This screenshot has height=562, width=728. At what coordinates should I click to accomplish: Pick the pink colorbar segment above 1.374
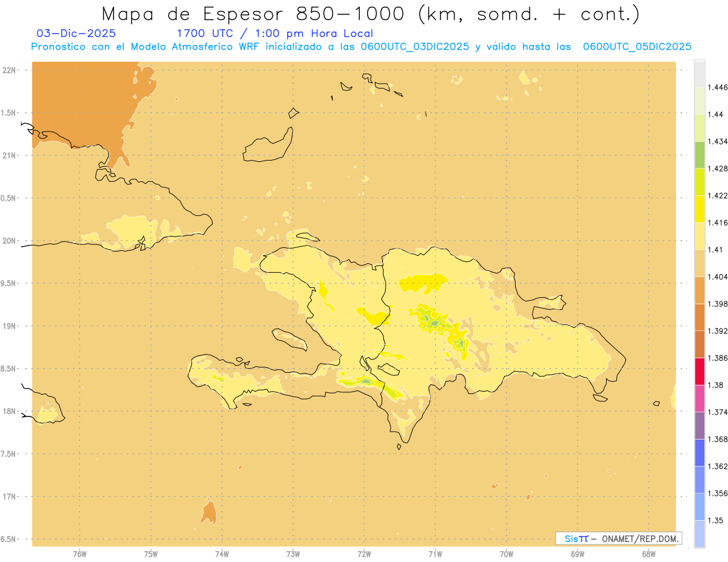pyautogui.click(x=699, y=398)
